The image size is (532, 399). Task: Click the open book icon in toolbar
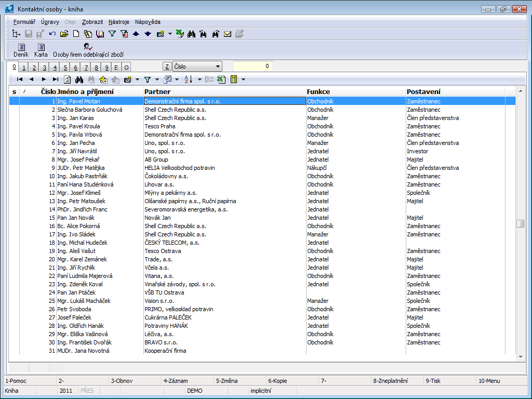tap(100, 34)
